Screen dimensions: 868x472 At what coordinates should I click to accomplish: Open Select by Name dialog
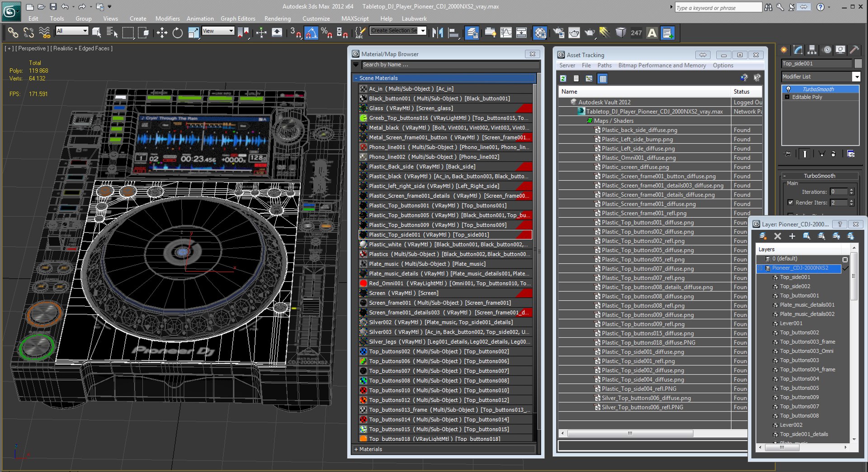click(112, 33)
